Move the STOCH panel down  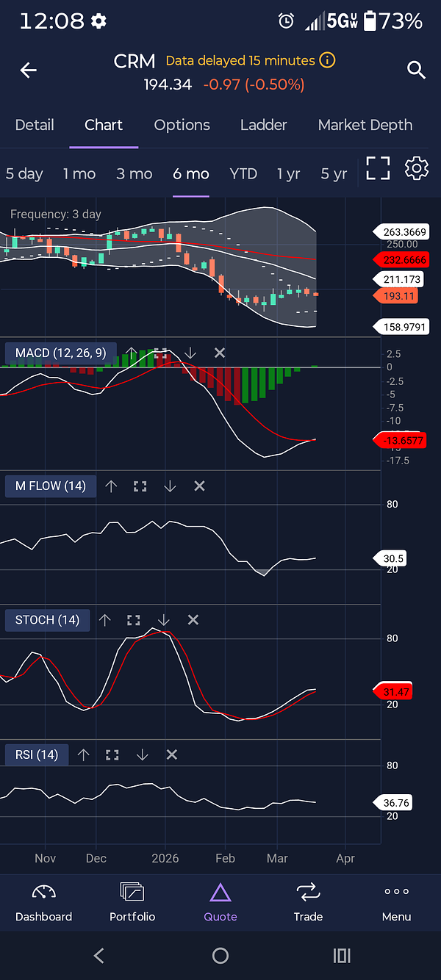pos(163,620)
